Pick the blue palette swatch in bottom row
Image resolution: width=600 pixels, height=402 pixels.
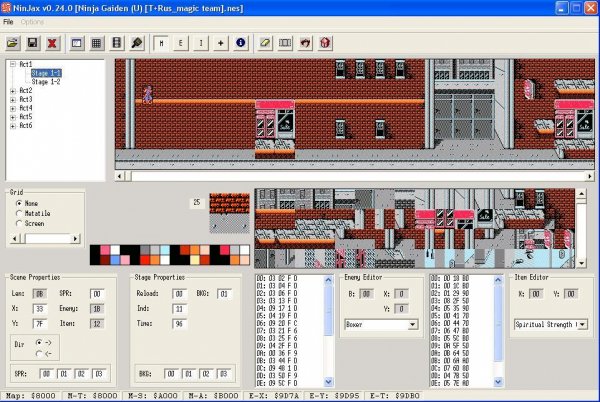click(115, 260)
